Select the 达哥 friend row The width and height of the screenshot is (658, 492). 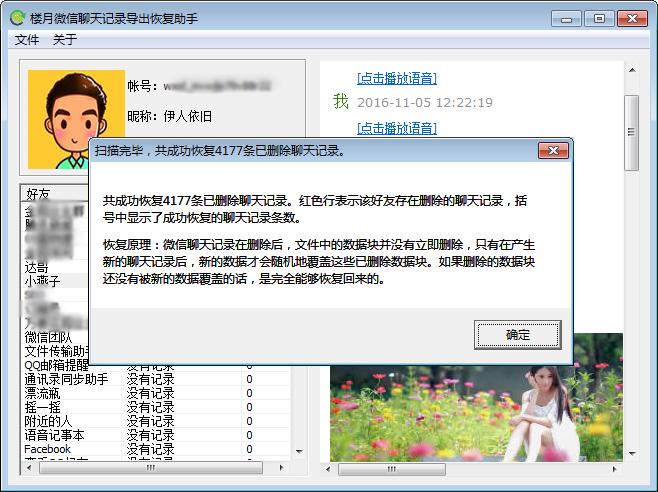tap(55, 267)
